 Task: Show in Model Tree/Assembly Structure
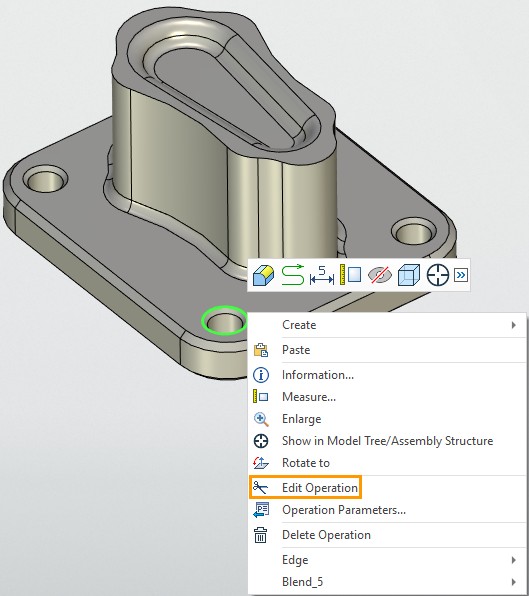coord(388,441)
